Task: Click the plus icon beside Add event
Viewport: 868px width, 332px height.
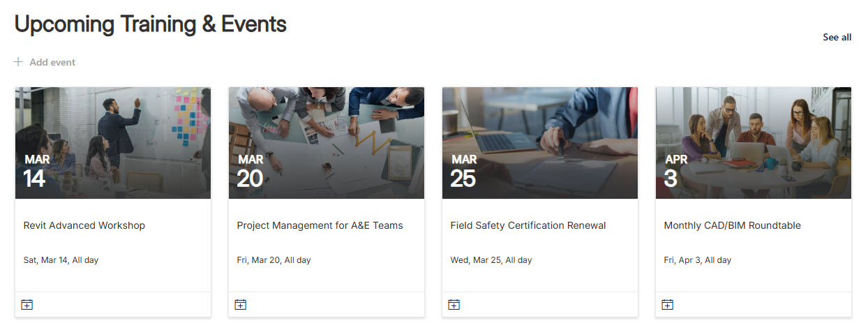Action: tap(18, 62)
